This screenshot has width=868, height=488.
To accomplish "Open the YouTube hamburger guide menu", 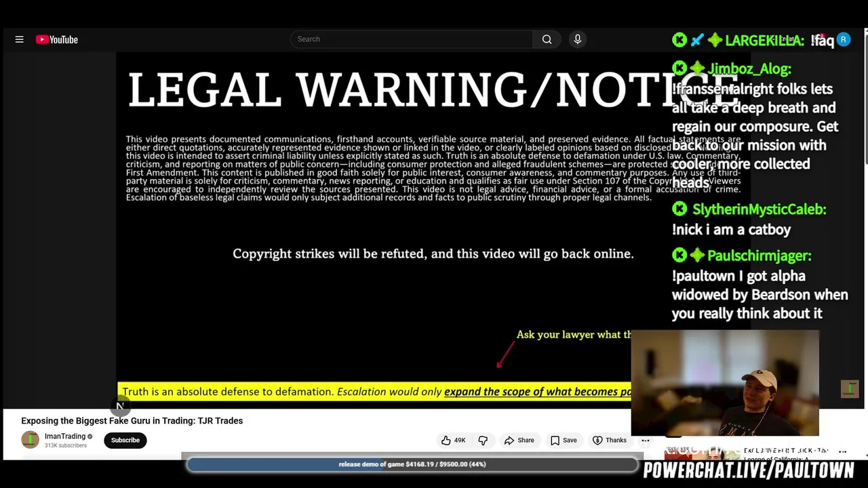I will point(19,39).
